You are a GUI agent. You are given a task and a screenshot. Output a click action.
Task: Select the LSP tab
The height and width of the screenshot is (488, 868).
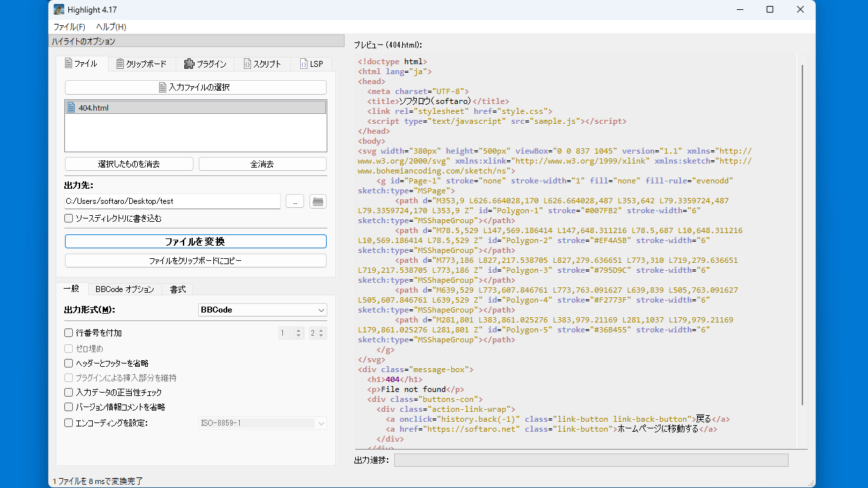tap(311, 64)
